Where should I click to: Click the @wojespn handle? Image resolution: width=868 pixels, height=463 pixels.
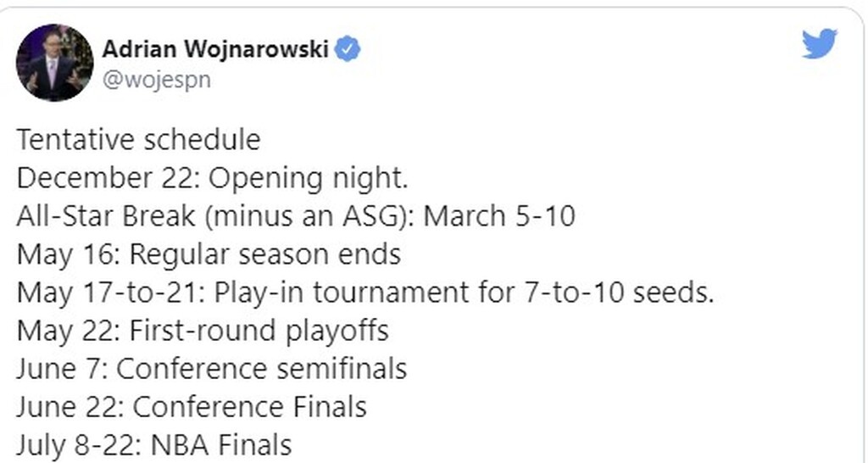pyautogui.click(x=156, y=80)
